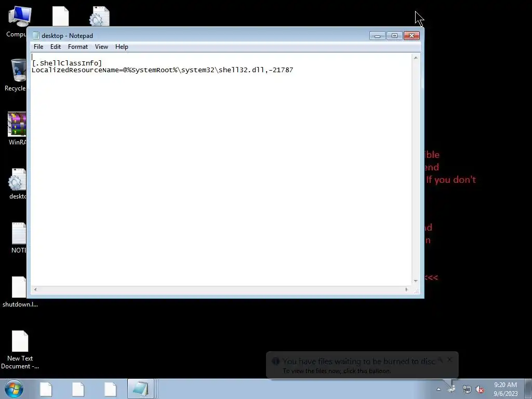The width and height of the screenshot is (532, 399).
Task: Open the clock showing 9:20 AM
Action: point(505,389)
